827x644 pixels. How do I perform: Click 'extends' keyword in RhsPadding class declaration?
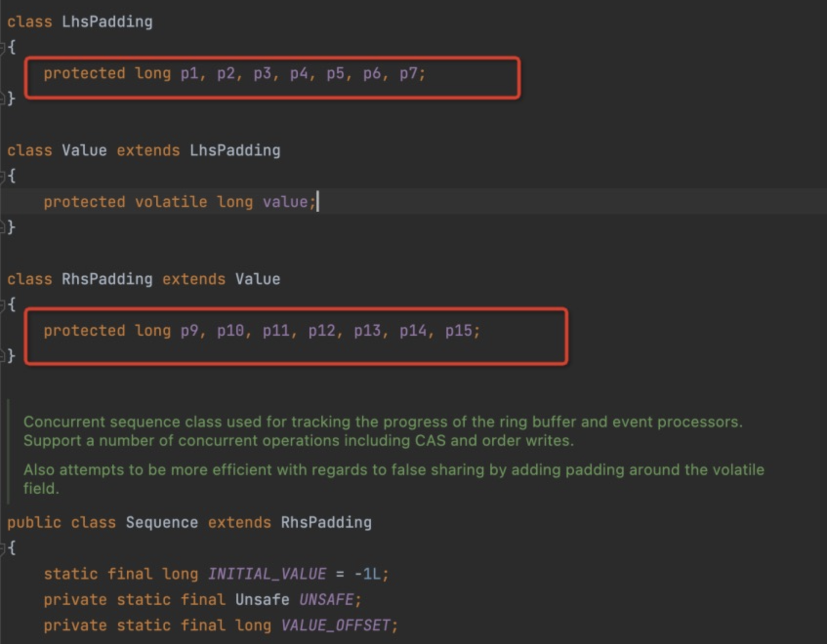coord(194,279)
